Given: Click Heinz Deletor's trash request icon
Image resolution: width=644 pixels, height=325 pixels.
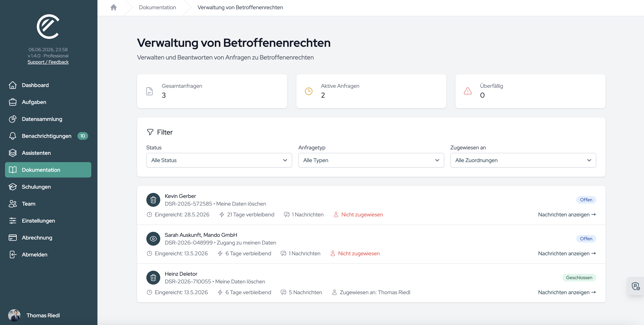Looking at the screenshot, I should point(153,277).
